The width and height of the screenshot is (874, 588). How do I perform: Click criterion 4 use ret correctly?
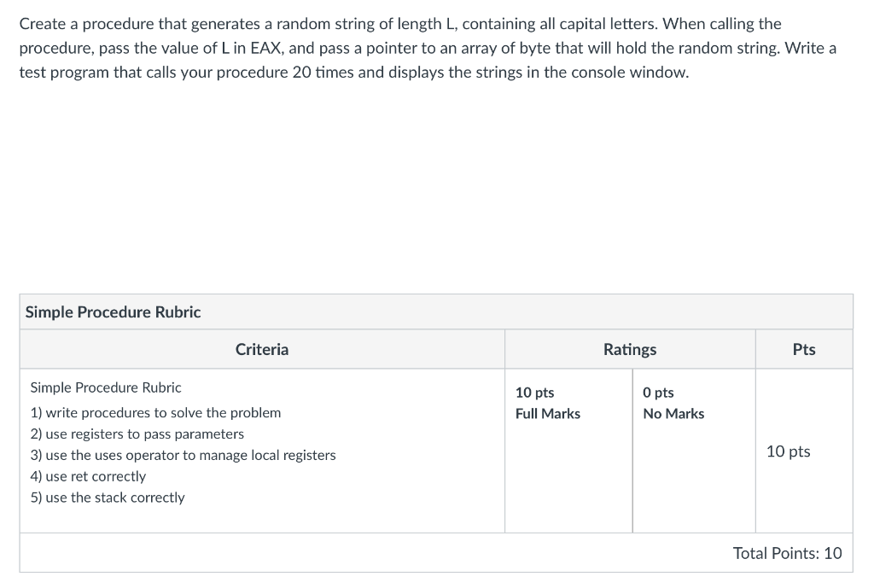(x=88, y=476)
